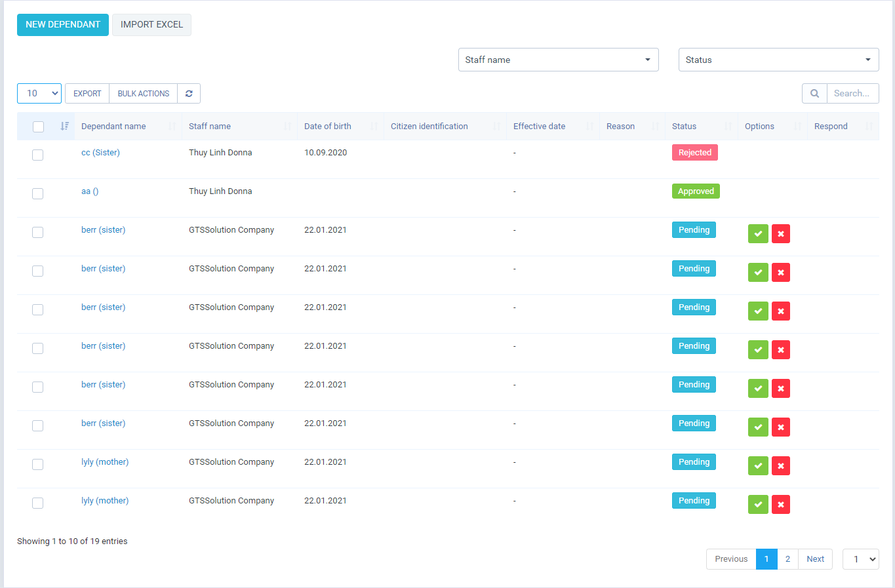
Task: Click inside the Search input field
Action: tap(852, 93)
